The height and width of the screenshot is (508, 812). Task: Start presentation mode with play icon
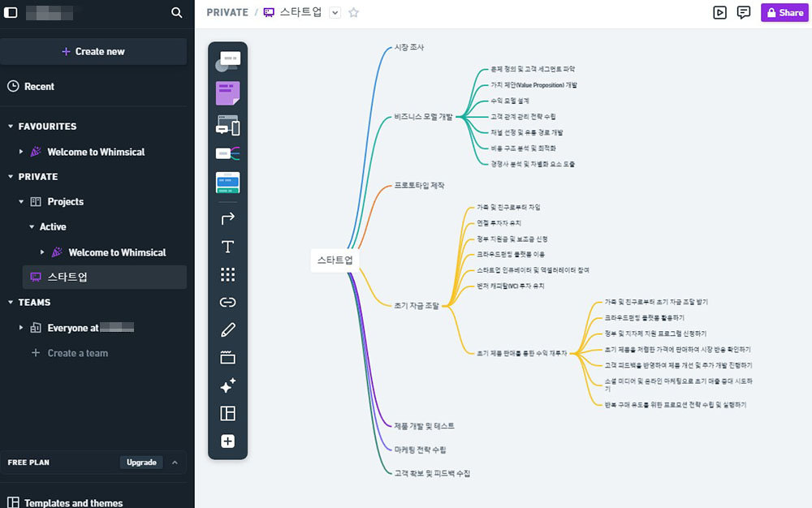coord(719,13)
